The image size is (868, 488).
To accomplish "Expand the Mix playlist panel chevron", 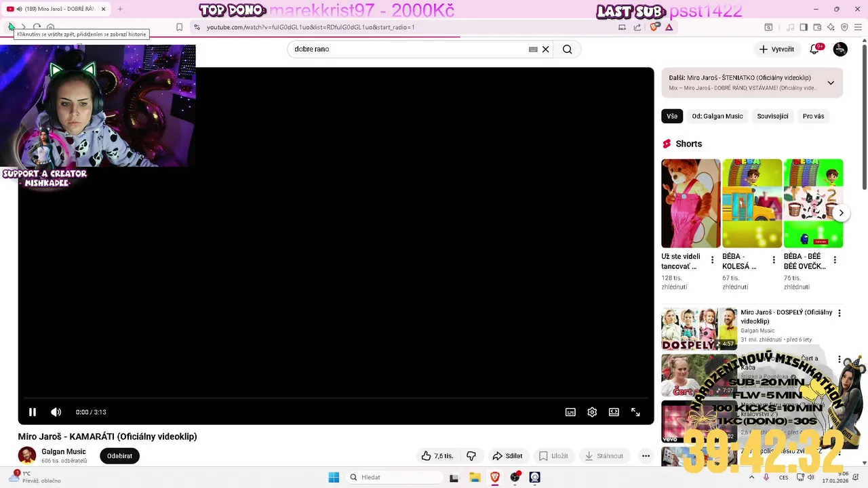I will click(831, 83).
